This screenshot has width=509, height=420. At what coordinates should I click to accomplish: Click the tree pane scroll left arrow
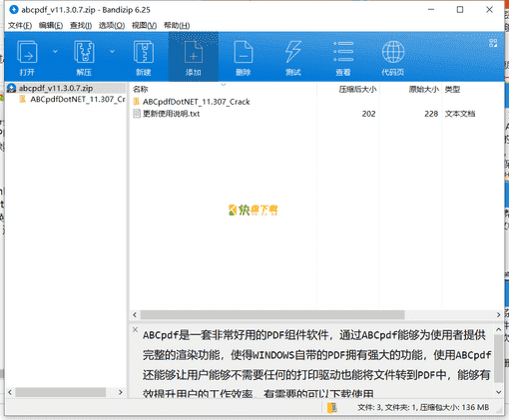click(x=10, y=392)
